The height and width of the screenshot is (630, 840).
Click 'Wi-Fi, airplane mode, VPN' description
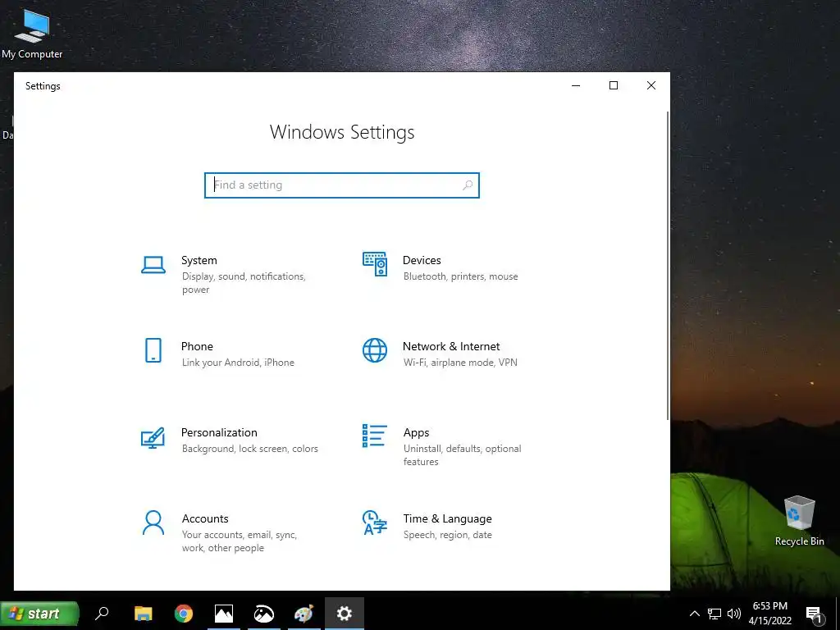[x=460, y=363]
